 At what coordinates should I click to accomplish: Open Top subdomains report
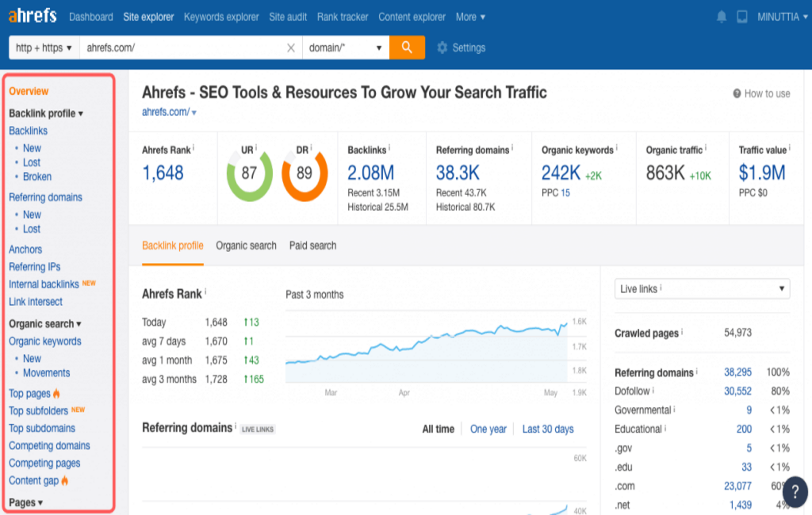42,429
